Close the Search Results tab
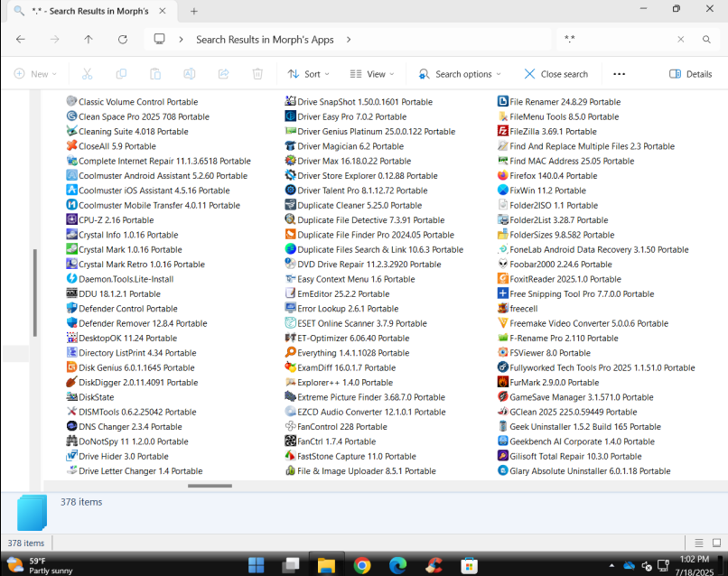728x576 pixels. coord(163,11)
